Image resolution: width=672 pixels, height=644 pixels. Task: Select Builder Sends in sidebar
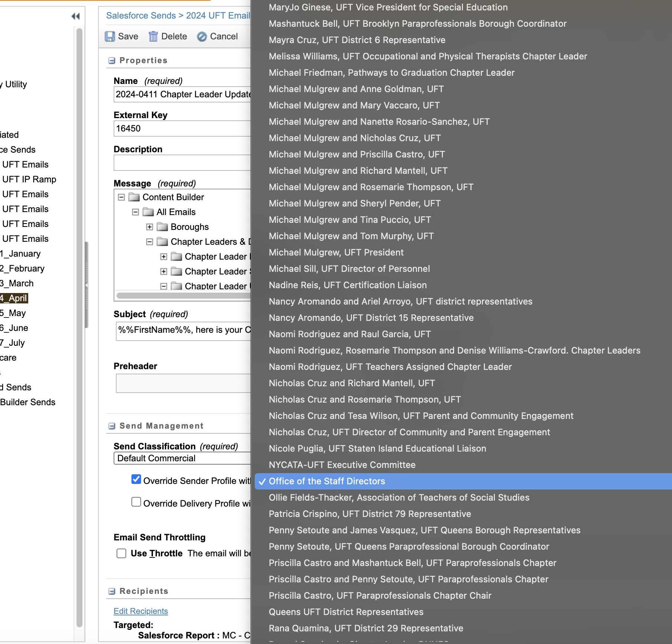pos(28,402)
